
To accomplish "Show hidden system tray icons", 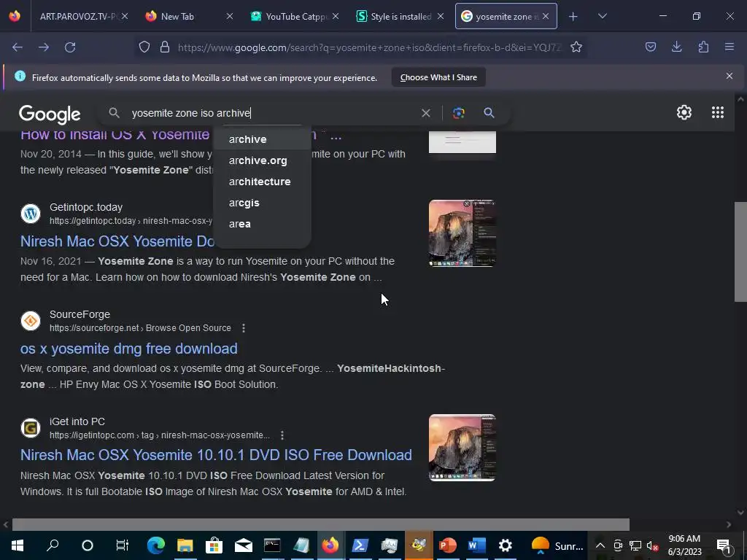I will pyautogui.click(x=600, y=545).
